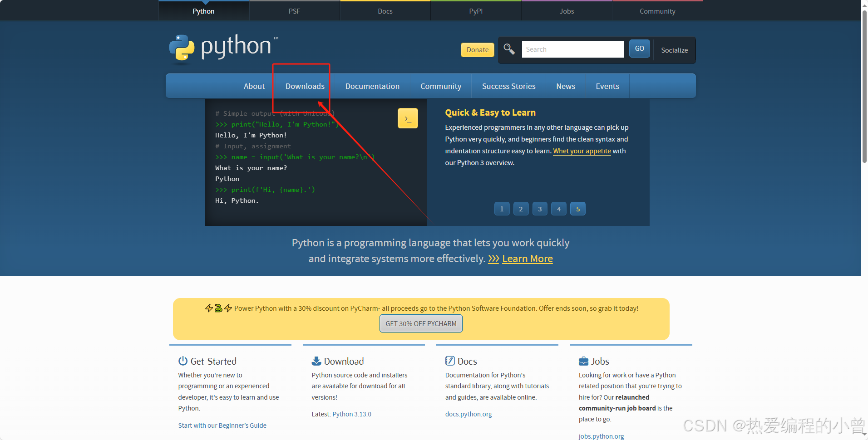Open the Community main navigation menu
Viewport: 868px width, 440px height.
[441, 86]
